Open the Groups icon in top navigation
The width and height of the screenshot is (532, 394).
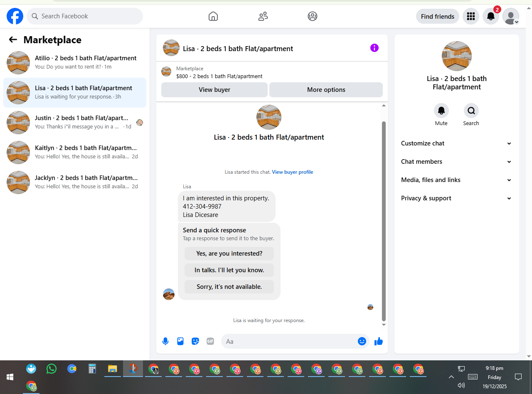(x=313, y=16)
